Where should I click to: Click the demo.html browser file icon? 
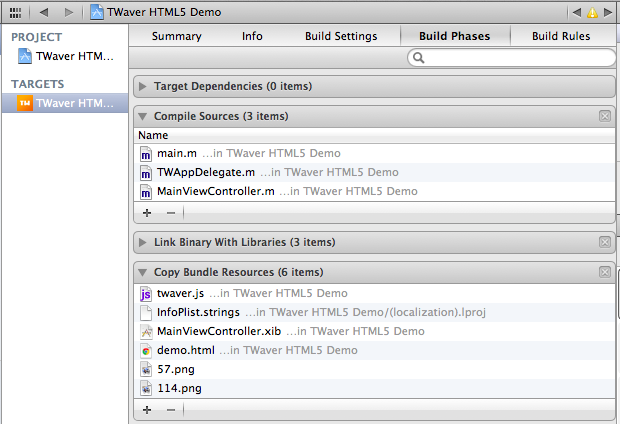(x=146, y=350)
